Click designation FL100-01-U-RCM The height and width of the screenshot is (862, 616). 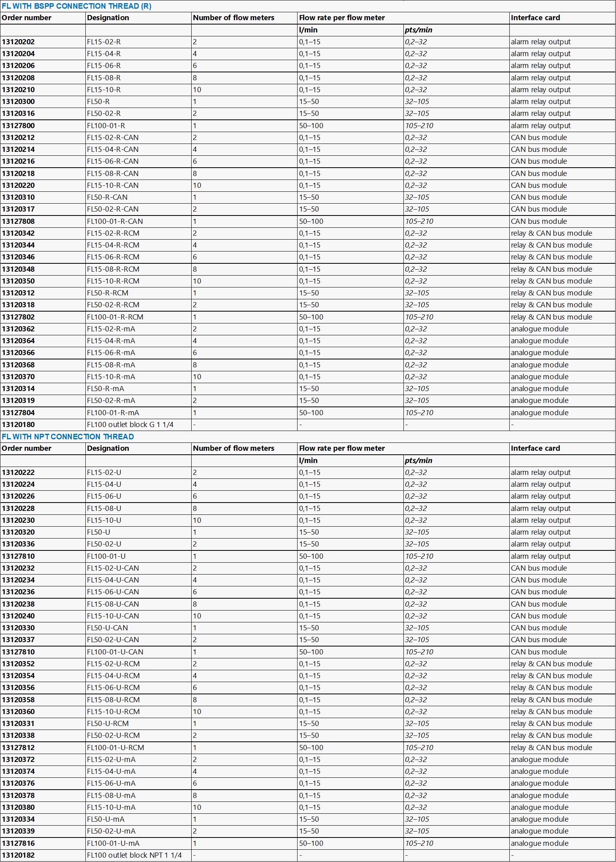115,748
